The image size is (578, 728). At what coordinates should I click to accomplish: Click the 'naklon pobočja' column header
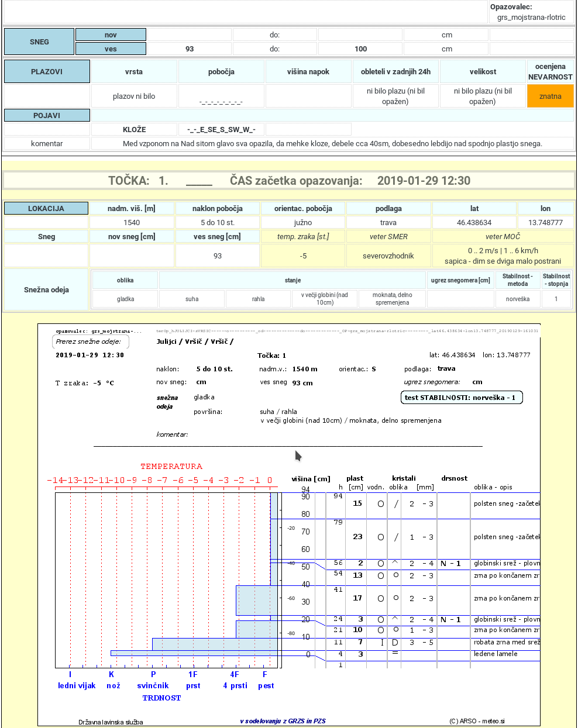218,208
